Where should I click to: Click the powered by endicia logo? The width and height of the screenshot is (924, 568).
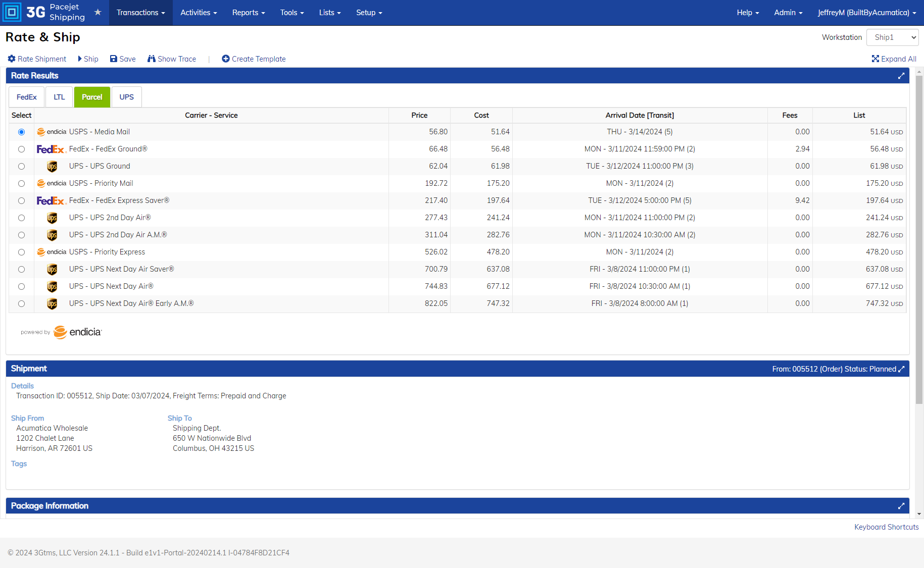tap(61, 332)
